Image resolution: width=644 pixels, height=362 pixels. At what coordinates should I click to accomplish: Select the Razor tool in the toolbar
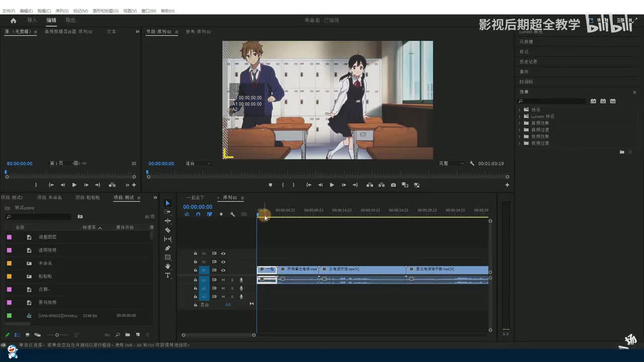(168, 230)
